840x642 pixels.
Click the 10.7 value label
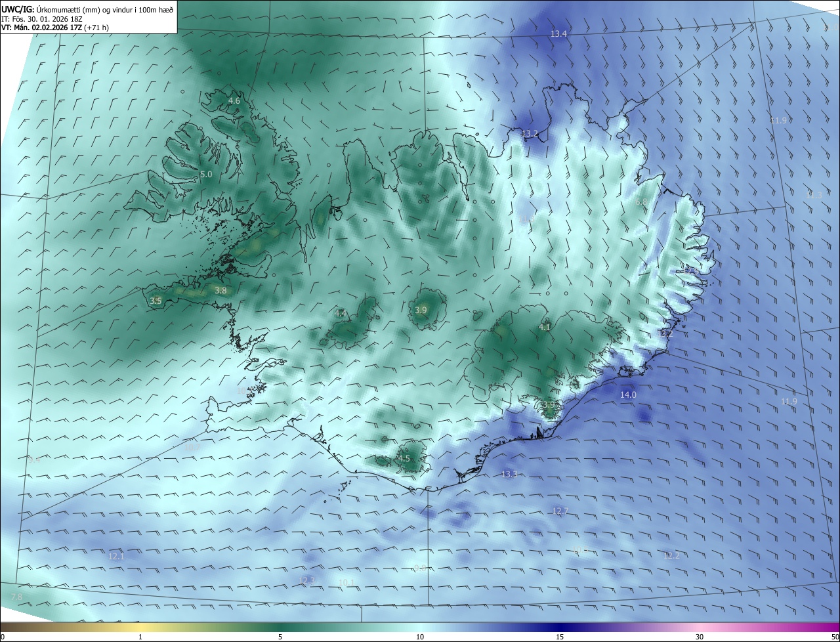tap(191, 448)
